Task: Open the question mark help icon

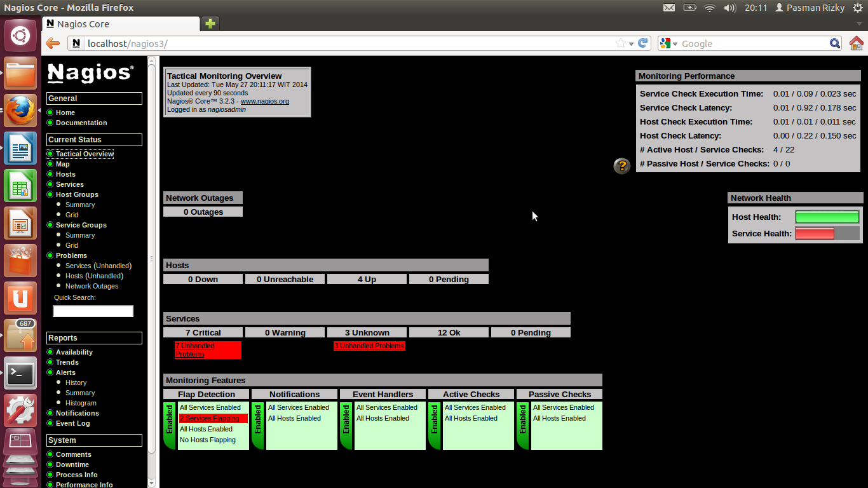Action: tap(621, 166)
